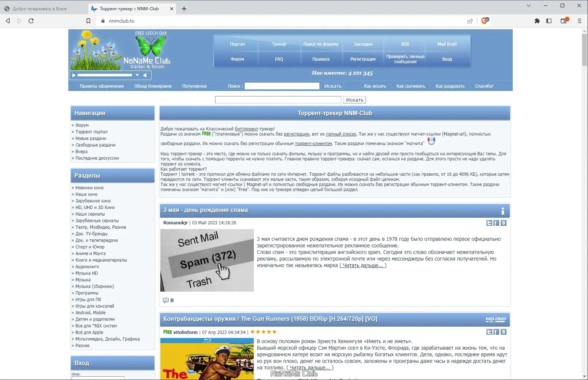Screen dimensions: 588x380
Task: Share this page link
Action: pyautogui.click(x=470, y=21)
